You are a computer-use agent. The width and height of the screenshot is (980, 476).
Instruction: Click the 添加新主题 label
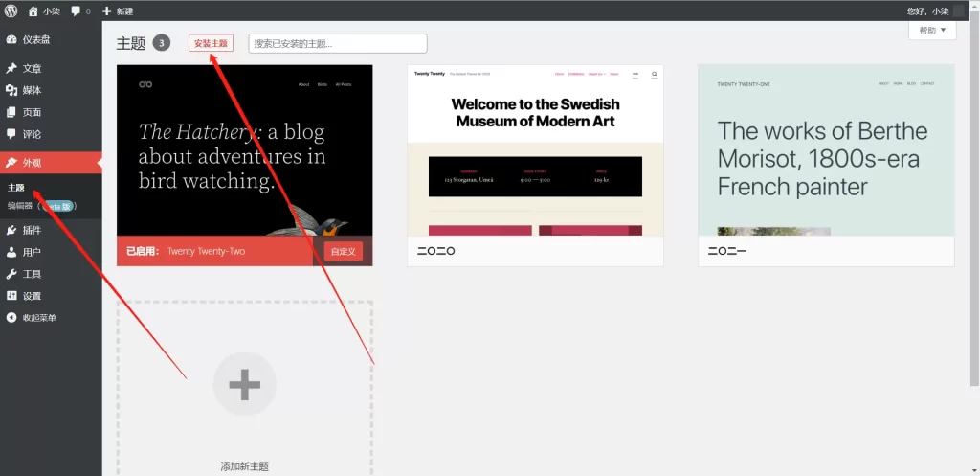[244, 466]
